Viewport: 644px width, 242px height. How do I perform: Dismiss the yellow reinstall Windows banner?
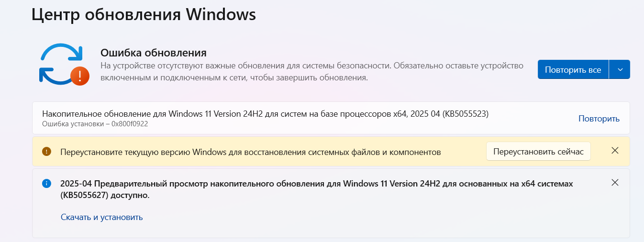point(615,151)
